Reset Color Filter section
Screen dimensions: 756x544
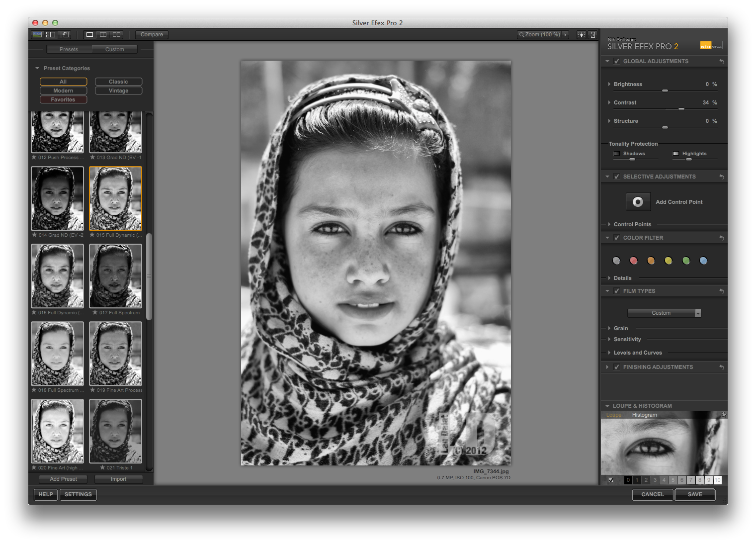pos(722,238)
